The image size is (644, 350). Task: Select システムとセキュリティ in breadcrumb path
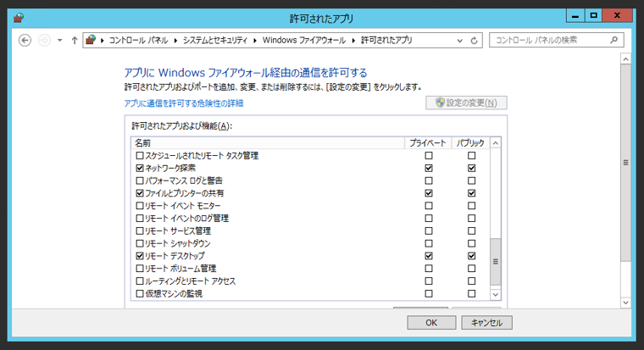215,41
